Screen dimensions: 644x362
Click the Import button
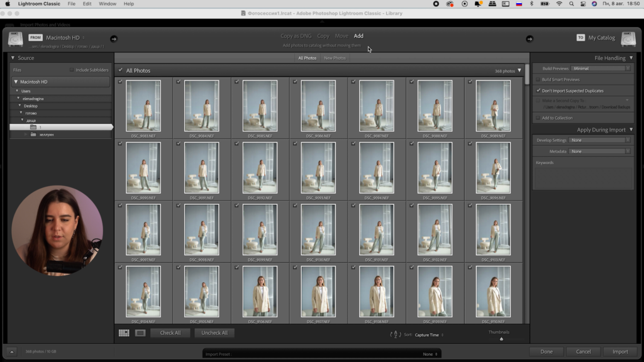pos(619,352)
